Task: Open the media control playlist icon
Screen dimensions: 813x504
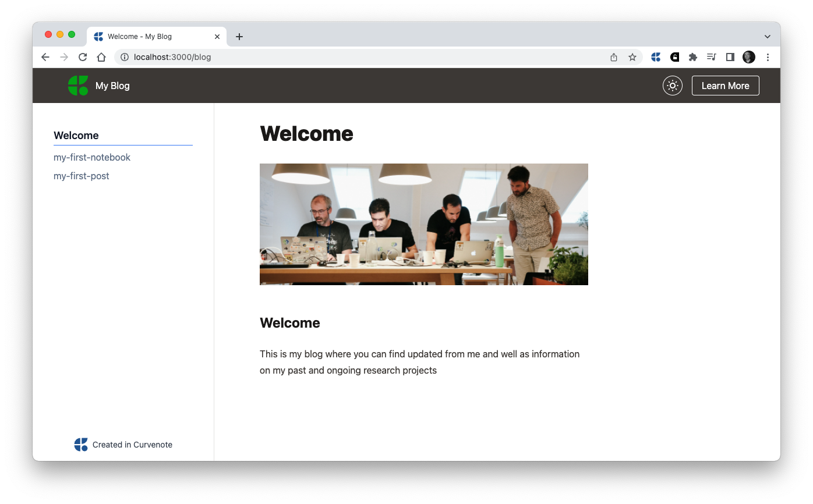Action: pyautogui.click(x=711, y=57)
